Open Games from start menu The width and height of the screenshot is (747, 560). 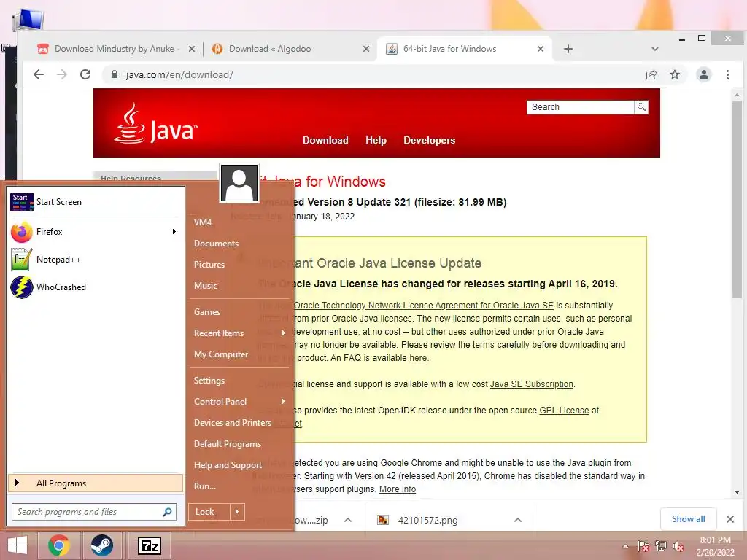206,312
